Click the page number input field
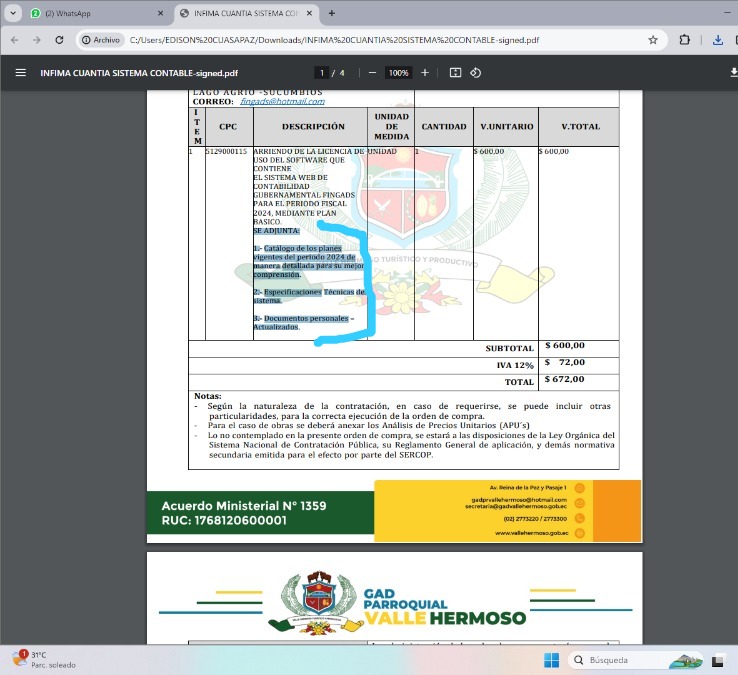Screen dimensions: 738x675 (321, 73)
